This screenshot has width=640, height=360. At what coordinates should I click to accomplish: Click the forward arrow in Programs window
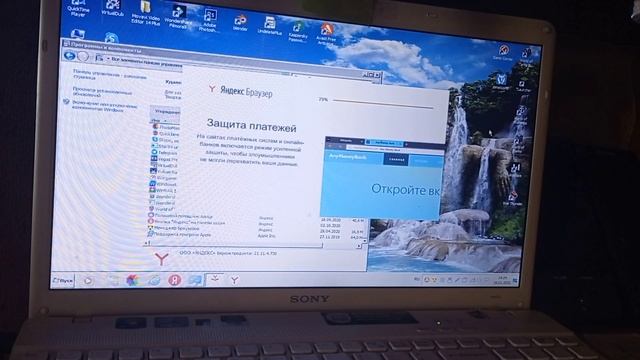pyautogui.click(x=83, y=56)
